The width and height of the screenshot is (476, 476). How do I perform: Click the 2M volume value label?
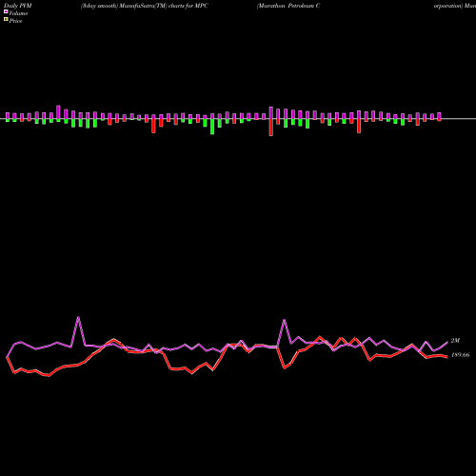(x=455, y=341)
